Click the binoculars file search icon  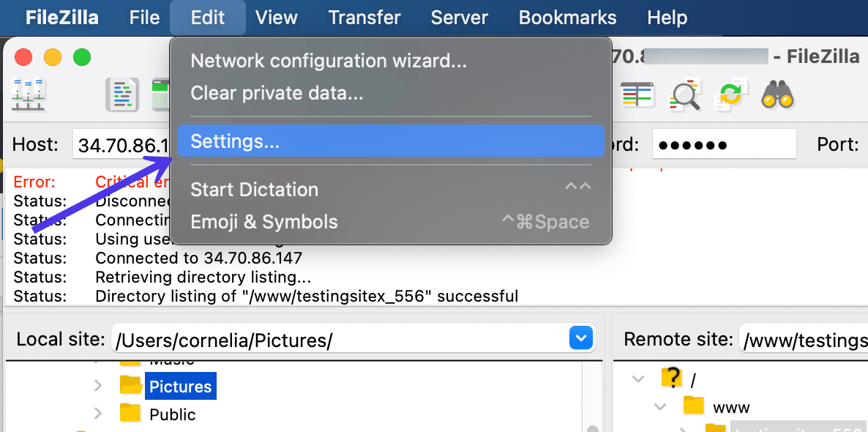click(x=777, y=94)
